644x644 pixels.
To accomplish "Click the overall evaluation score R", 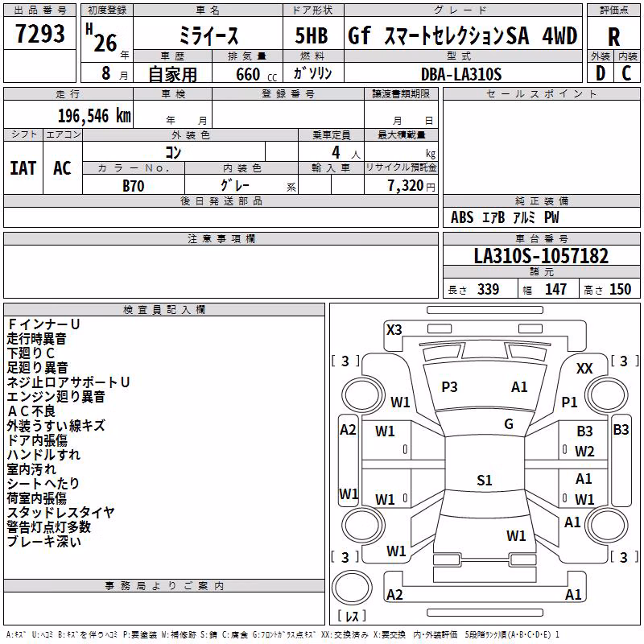I will [x=613, y=37].
